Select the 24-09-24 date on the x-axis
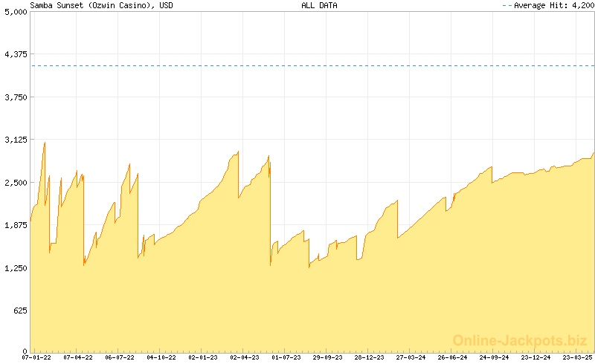This screenshot has height=364, width=595. click(x=495, y=357)
